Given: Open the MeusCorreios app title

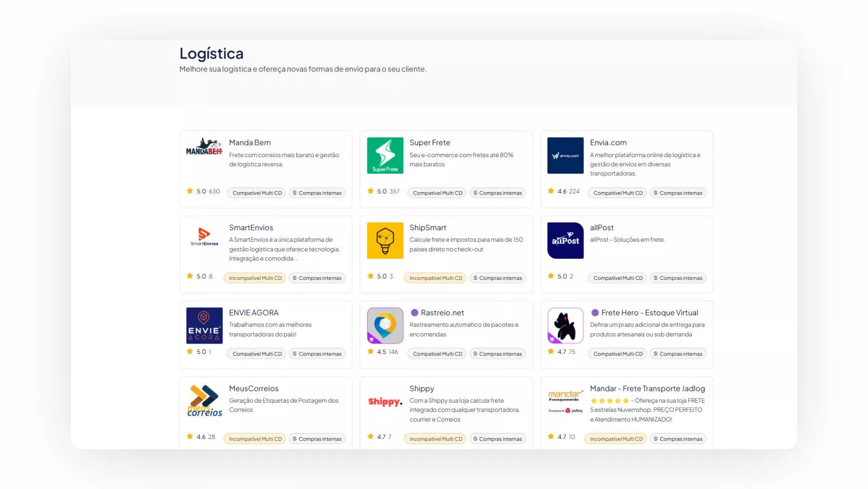Looking at the screenshot, I should 254,389.
